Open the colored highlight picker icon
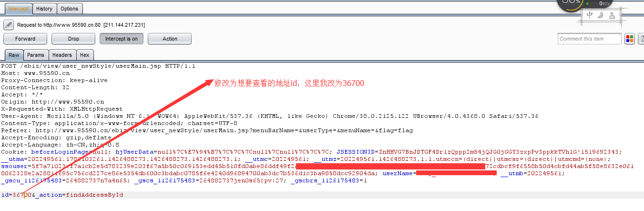Viewport: 644px width, 211px height. pos(630,39)
